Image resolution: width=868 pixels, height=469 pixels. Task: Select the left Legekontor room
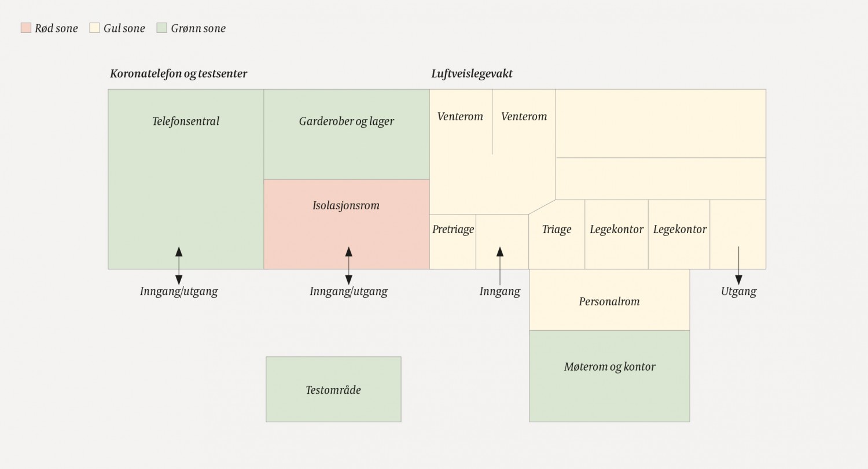616,230
